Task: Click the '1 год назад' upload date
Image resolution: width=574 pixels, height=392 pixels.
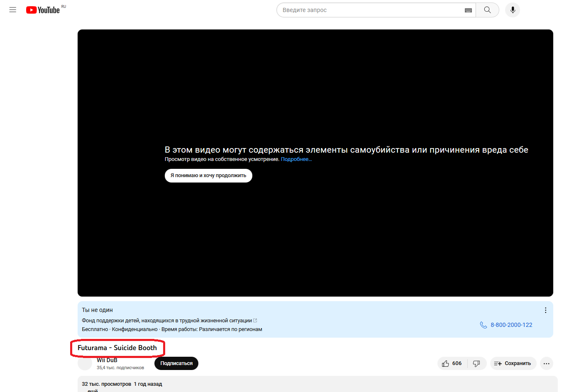Action: pos(148,384)
